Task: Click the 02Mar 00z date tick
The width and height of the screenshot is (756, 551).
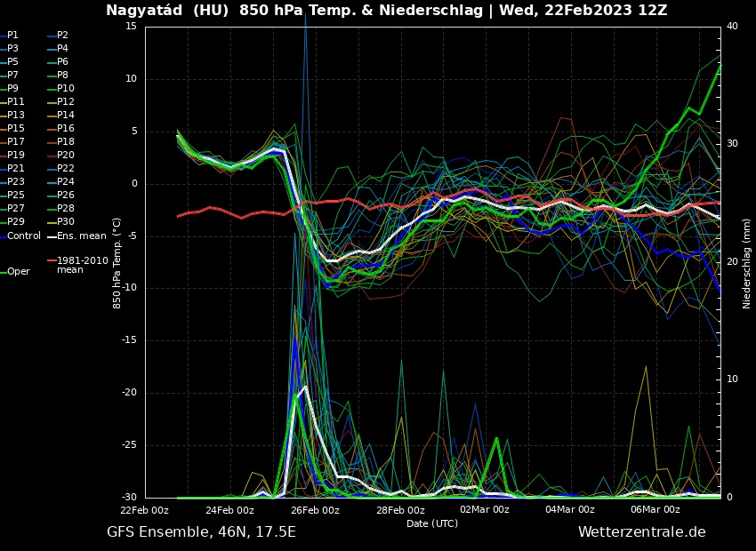Action: point(485,510)
